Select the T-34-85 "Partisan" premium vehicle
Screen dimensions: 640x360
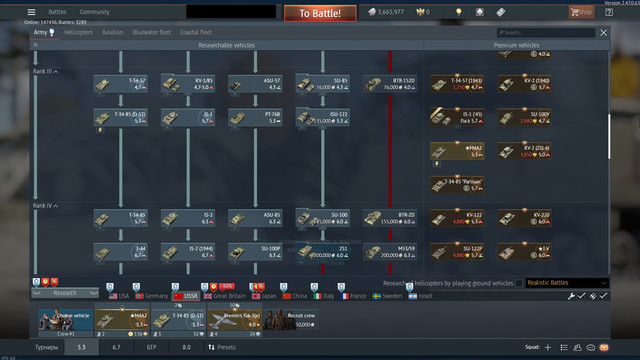coord(457,185)
